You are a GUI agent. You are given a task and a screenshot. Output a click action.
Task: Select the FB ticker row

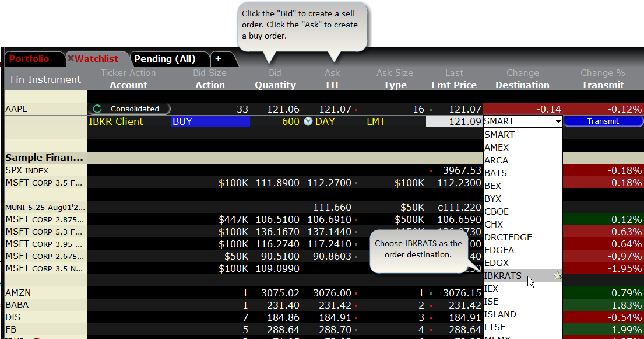[10, 330]
